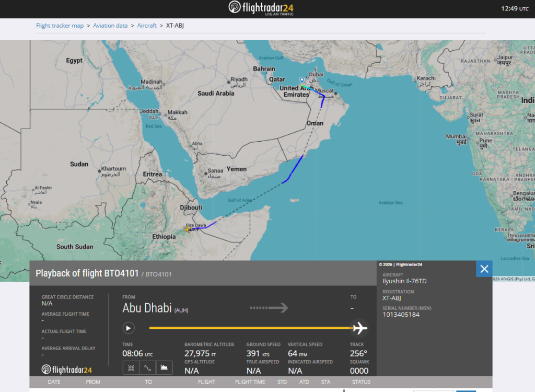This screenshot has width=535, height=392.
Task: Click the Karachi label on the map
Action: (x=426, y=78)
